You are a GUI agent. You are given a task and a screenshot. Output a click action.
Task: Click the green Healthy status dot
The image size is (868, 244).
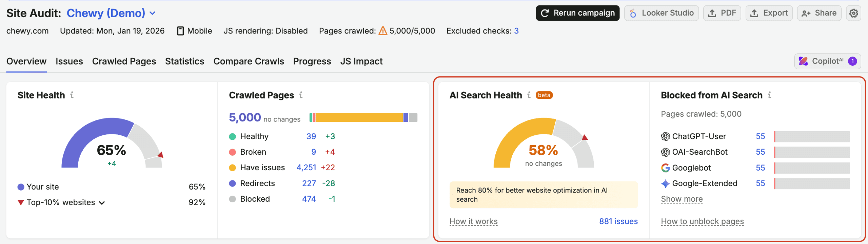[232, 136]
